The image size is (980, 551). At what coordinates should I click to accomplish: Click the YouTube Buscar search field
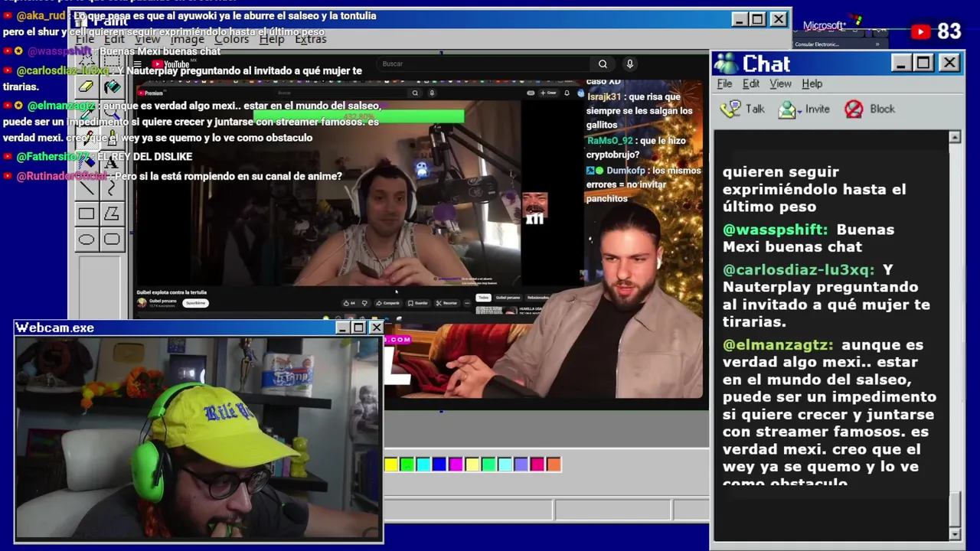tap(484, 64)
